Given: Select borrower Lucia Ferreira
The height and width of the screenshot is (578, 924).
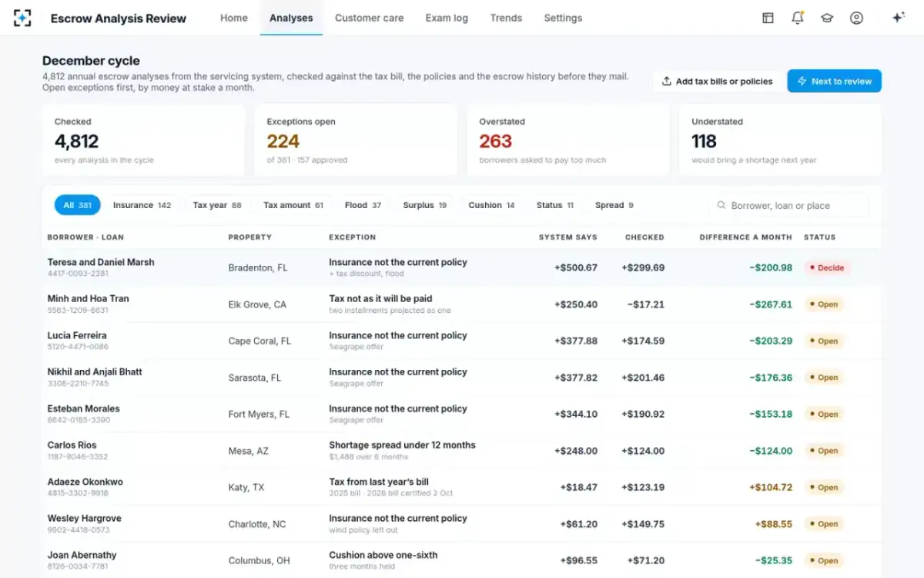Looking at the screenshot, I should 77,335.
